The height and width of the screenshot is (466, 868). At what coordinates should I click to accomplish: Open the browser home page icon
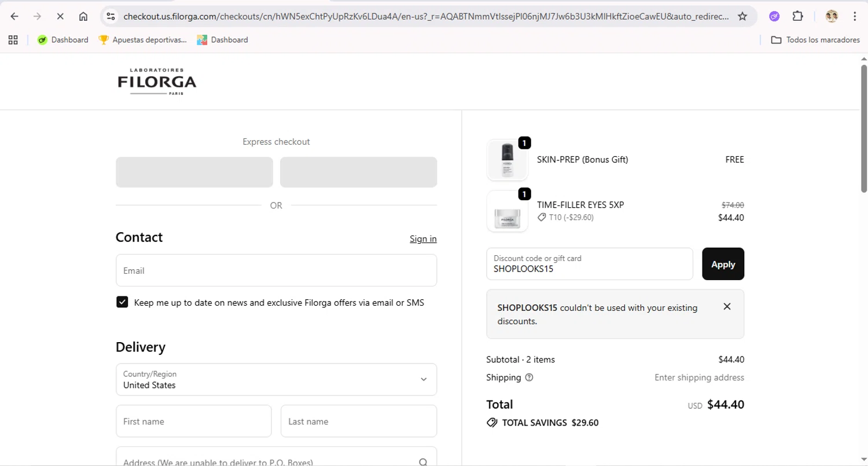click(83, 16)
